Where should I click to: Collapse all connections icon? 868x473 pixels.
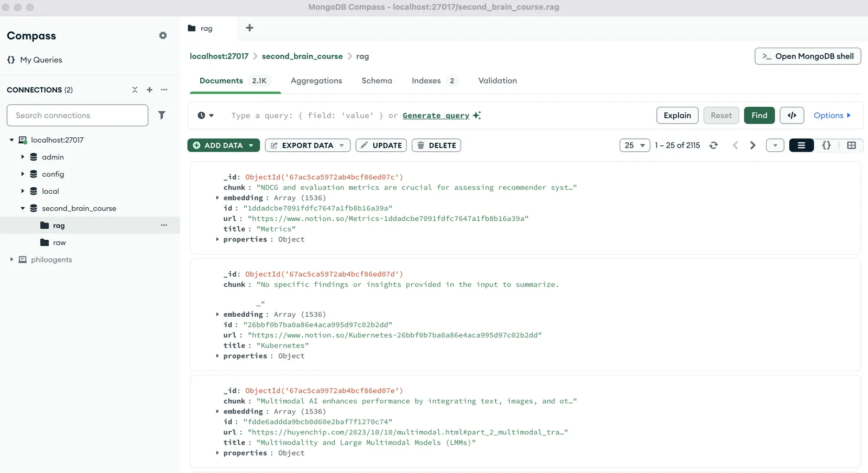[x=135, y=90]
